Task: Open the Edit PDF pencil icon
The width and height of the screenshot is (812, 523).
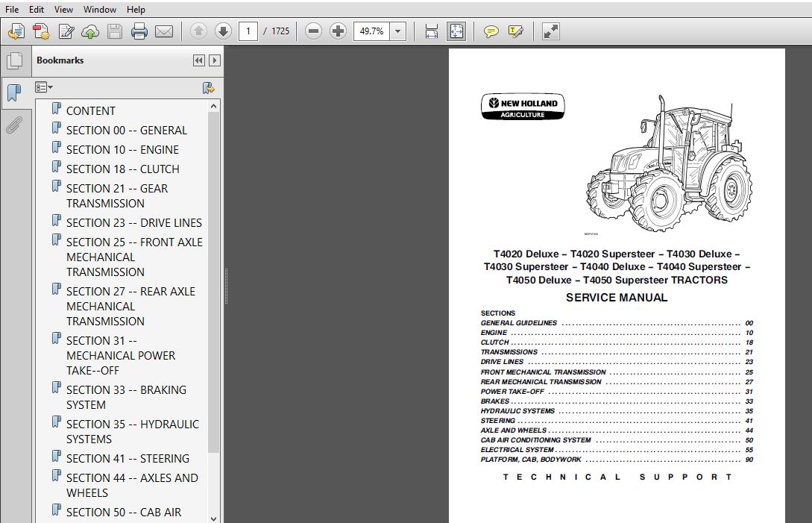Action: pyautogui.click(x=66, y=31)
